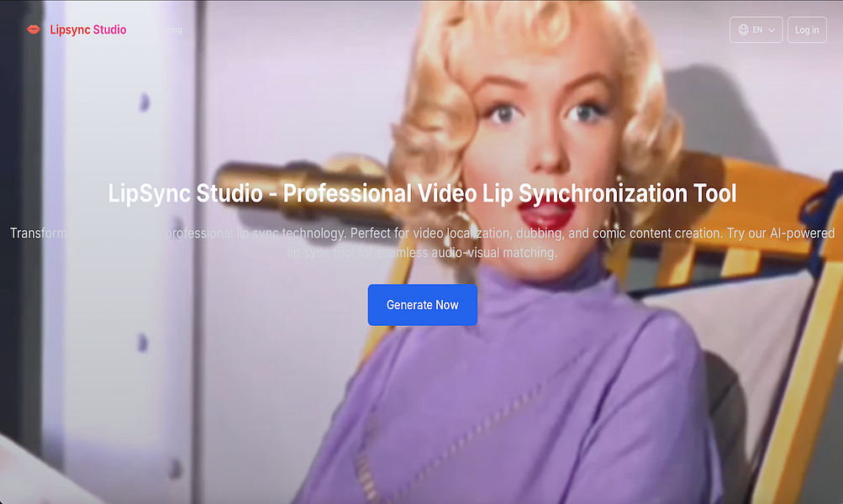Click the globe language icon
This screenshot has height=504, width=843.
[x=743, y=29]
